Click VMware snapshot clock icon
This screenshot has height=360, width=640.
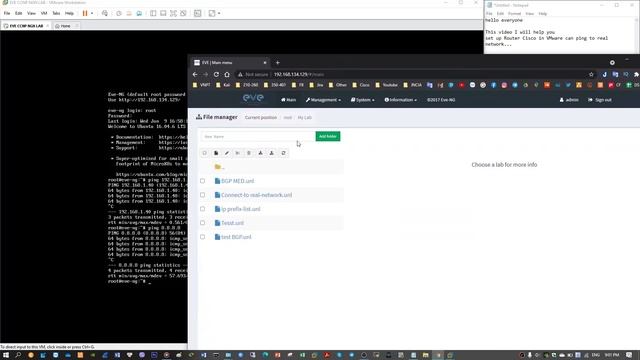click(119, 13)
